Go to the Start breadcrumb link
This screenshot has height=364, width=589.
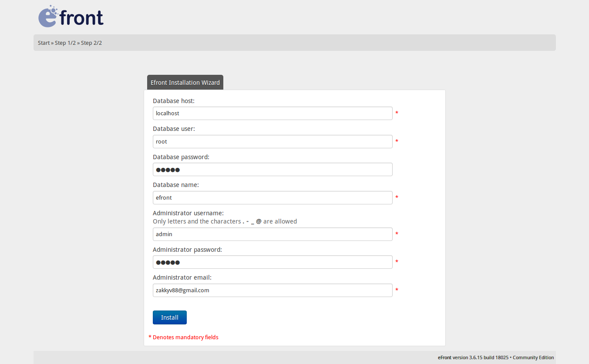pos(44,43)
